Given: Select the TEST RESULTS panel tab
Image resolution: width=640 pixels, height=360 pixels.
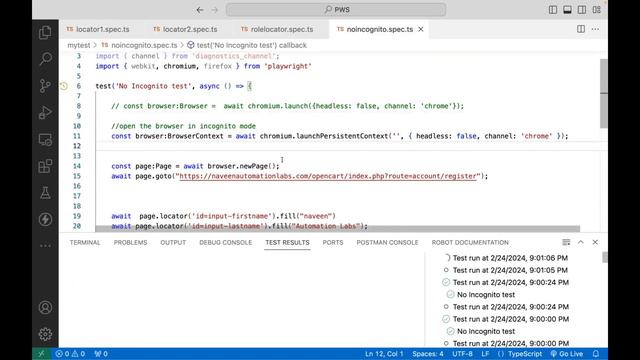Looking at the screenshot, I should tap(287, 242).
